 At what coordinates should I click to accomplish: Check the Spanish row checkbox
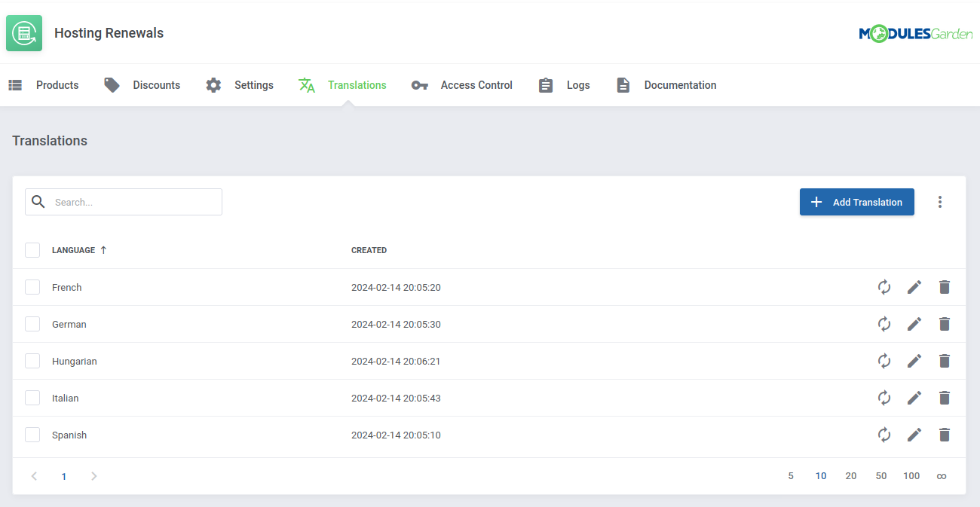[32, 435]
